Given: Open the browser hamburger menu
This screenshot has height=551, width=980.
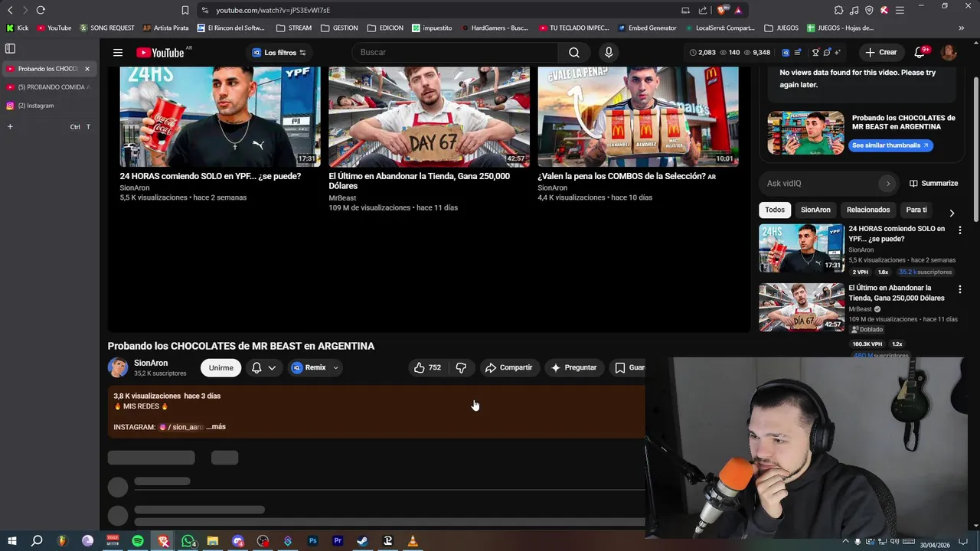Looking at the screenshot, I should (900, 10).
